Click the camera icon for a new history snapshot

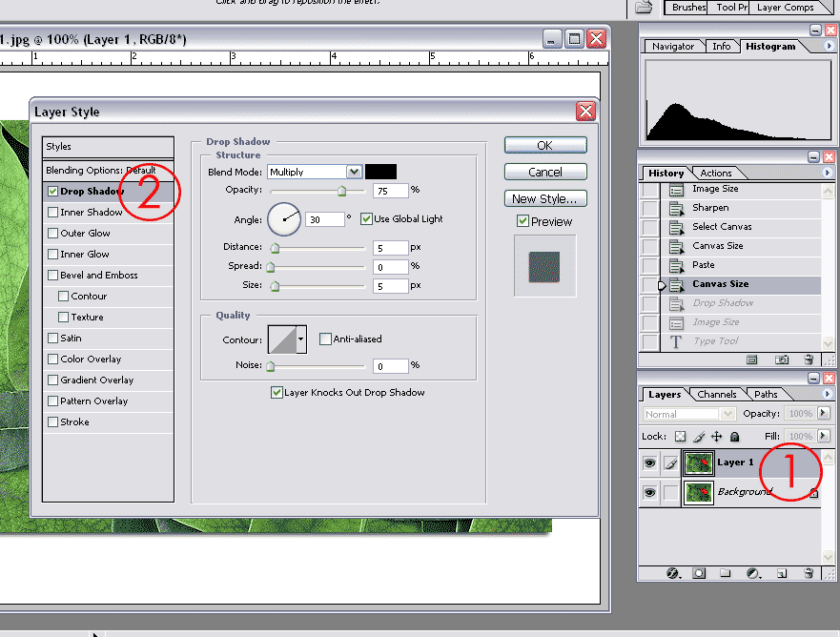(781, 360)
